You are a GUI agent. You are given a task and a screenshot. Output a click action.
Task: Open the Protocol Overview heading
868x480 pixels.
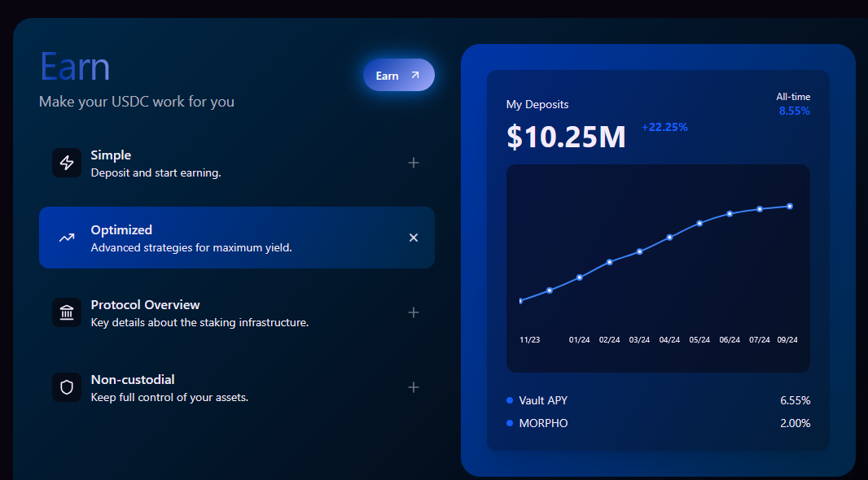[145, 305]
